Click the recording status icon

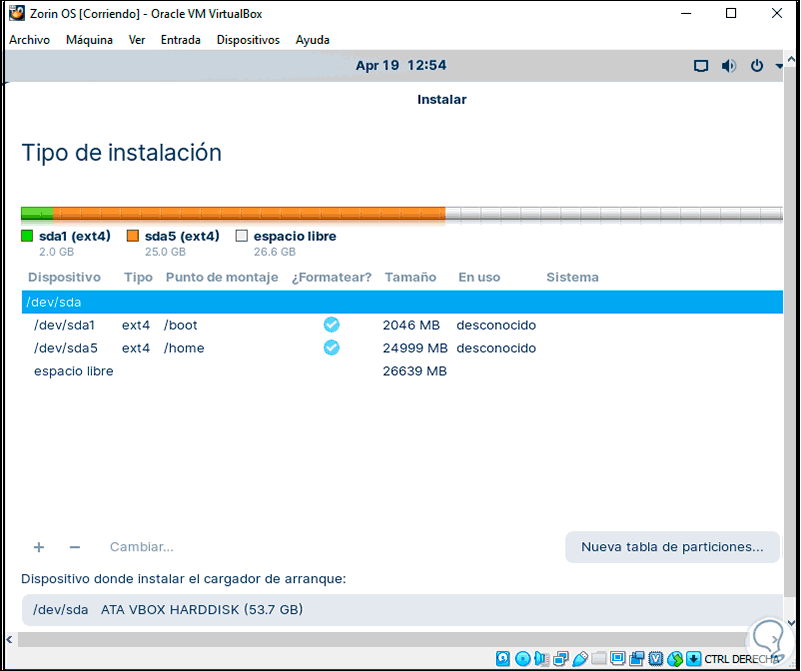[x=637, y=659]
